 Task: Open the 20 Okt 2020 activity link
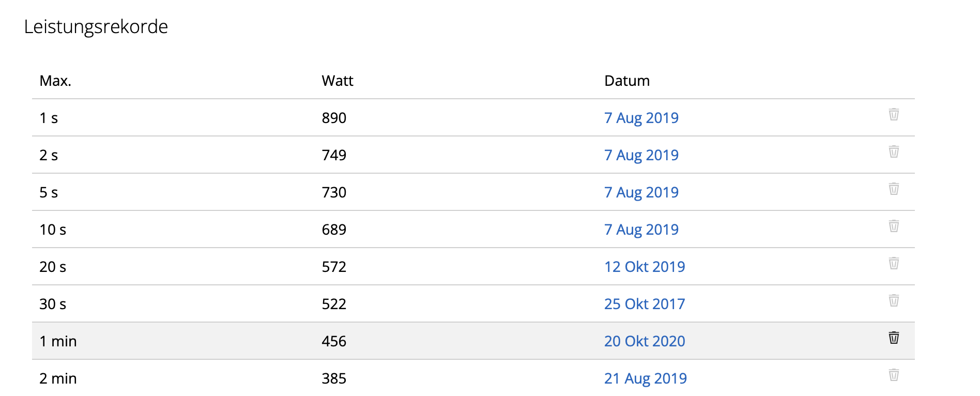[x=645, y=341]
